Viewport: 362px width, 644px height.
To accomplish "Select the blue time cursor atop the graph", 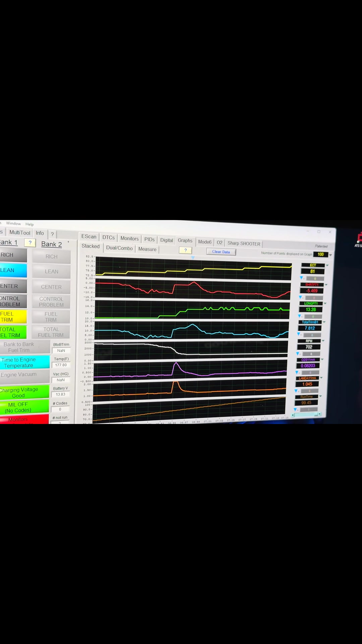I will tap(193, 258).
